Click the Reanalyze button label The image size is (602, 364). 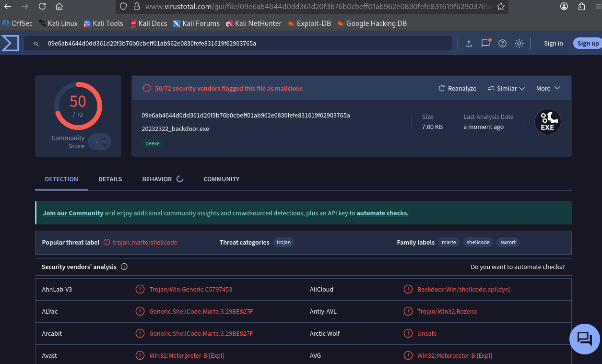pyautogui.click(x=462, y=88)
